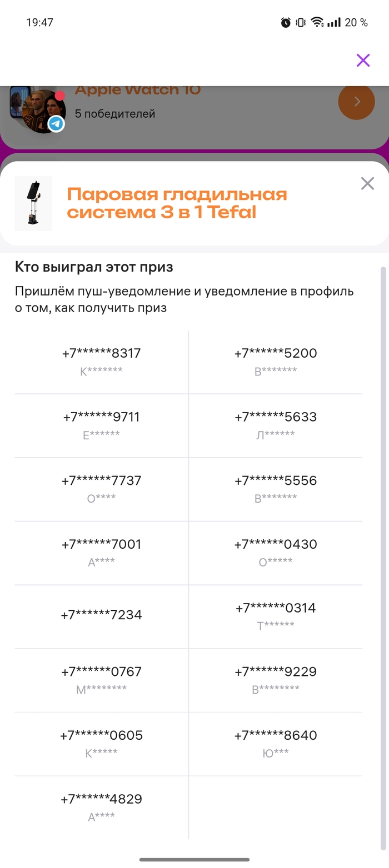Tap the alarm icon in the status bar

click(x=286, y=23)
